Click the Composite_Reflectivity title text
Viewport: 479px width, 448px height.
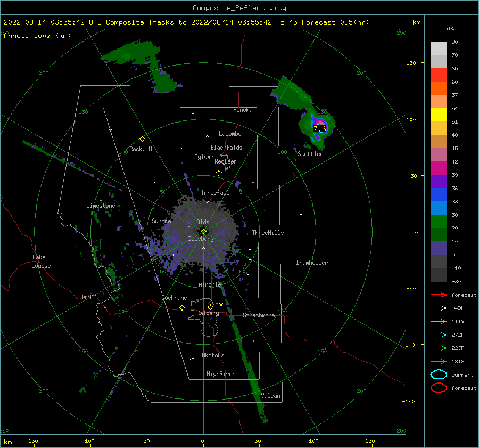tap(240, 8)
